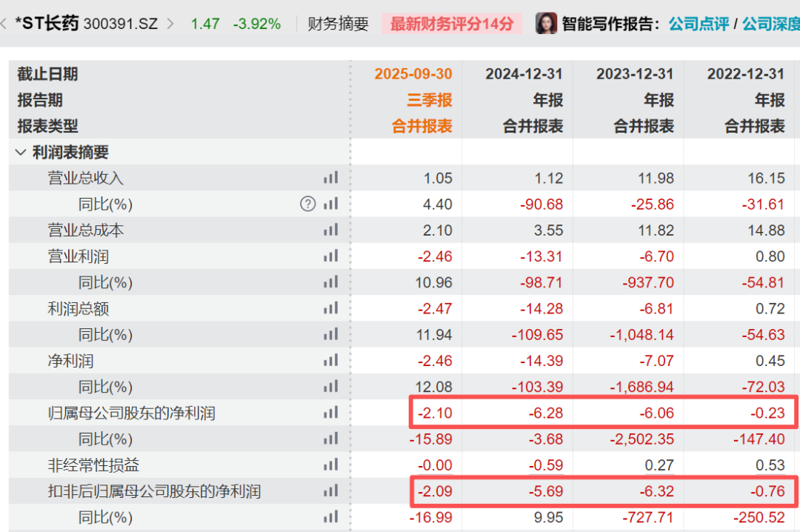Click the 2022 revenue value 16.15

(766, 178)
